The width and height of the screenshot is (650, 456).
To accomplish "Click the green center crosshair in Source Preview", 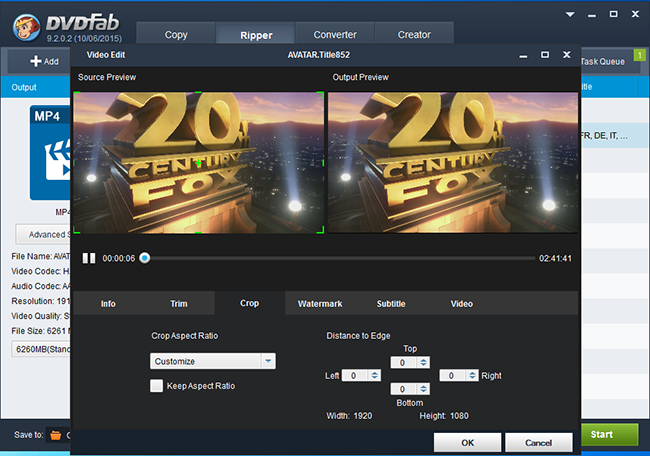I will pyautogui.click(x=199, y=163).
